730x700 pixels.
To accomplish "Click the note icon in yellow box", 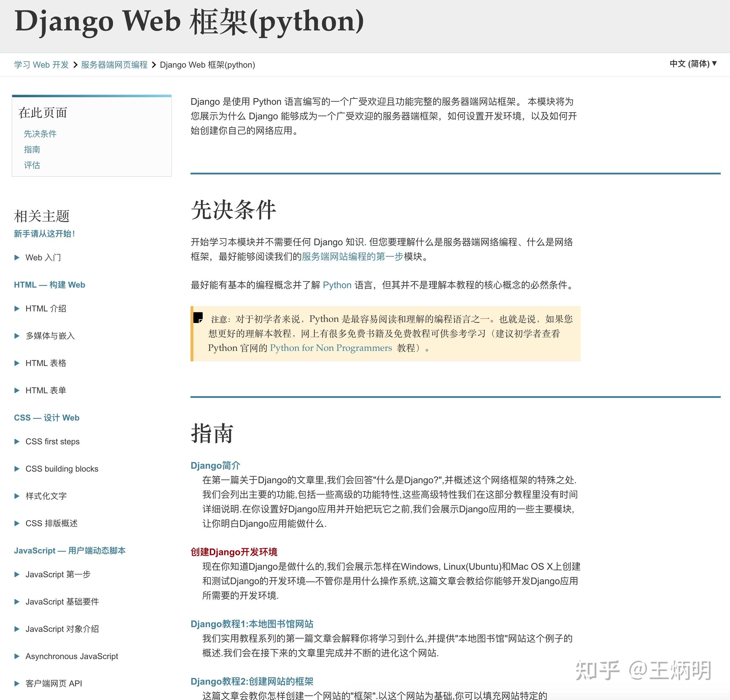I will [198, 317].
